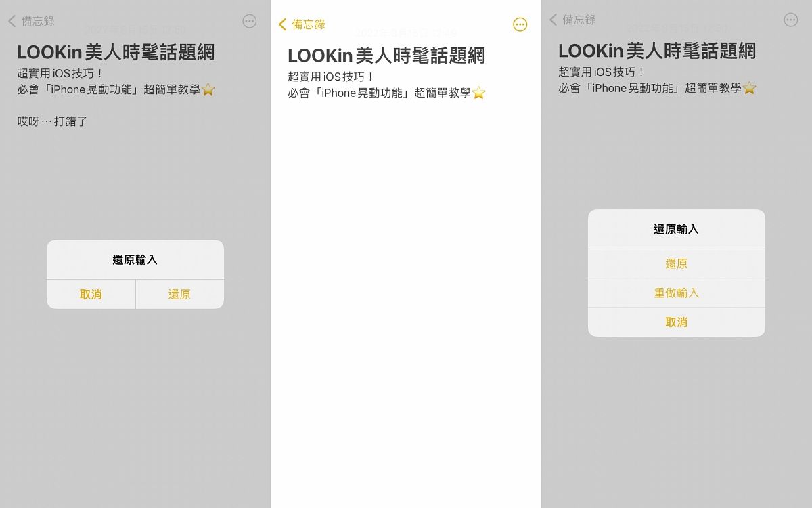Tap 還原 in the two-button undo dialog
Image resolution: width=812 pixels, height=508 pixels.
click(x=179, y=294)
